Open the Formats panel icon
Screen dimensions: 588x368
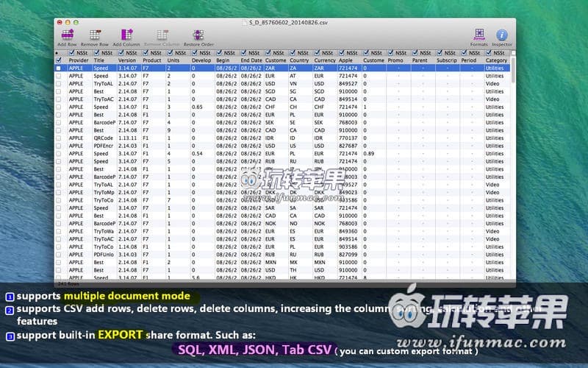[479, 34]
